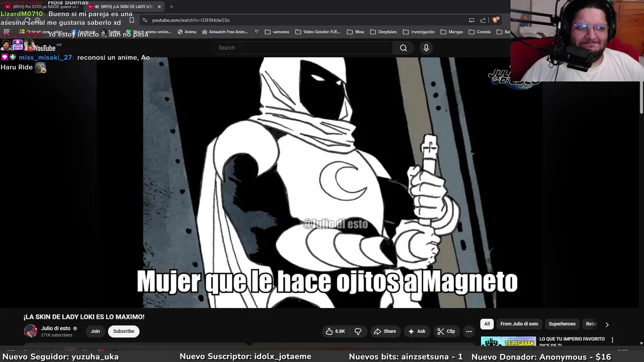Open LO QUE TU IMPERIO FAVORITO thumbnail

508,341
